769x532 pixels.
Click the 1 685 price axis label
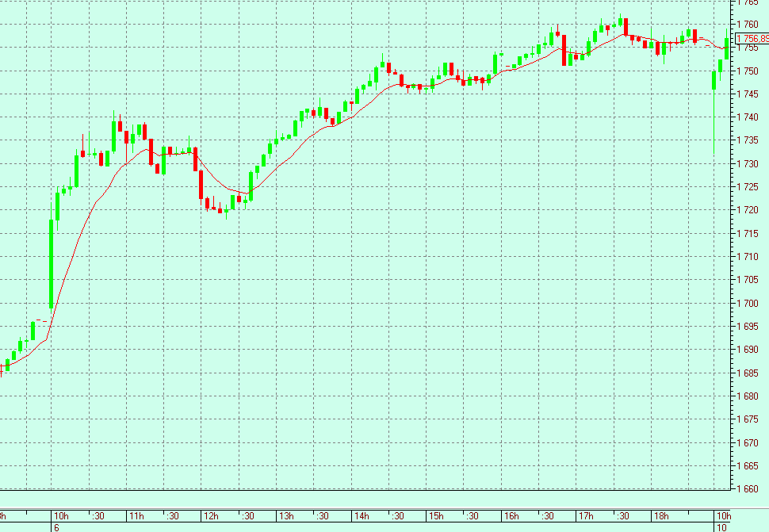[x=748, y=373]
